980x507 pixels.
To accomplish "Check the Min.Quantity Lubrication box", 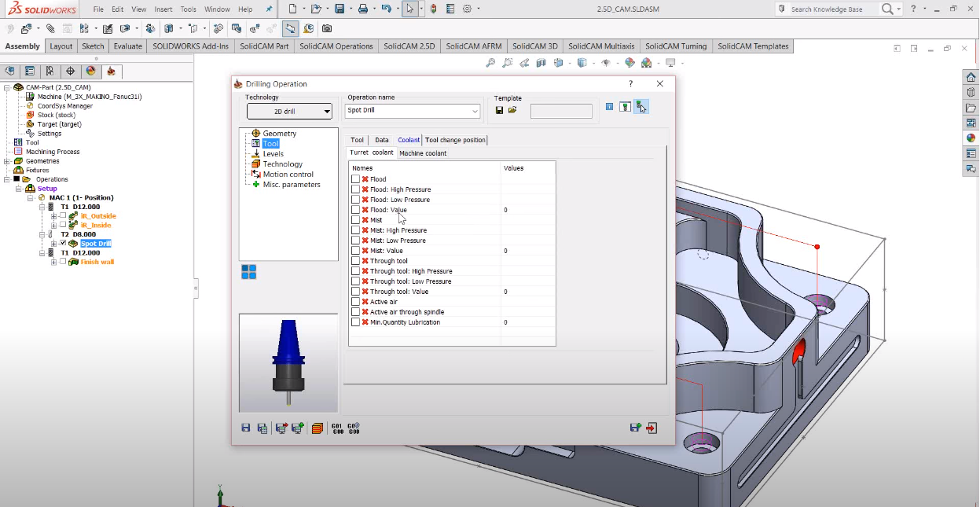I will click(356, 322).
